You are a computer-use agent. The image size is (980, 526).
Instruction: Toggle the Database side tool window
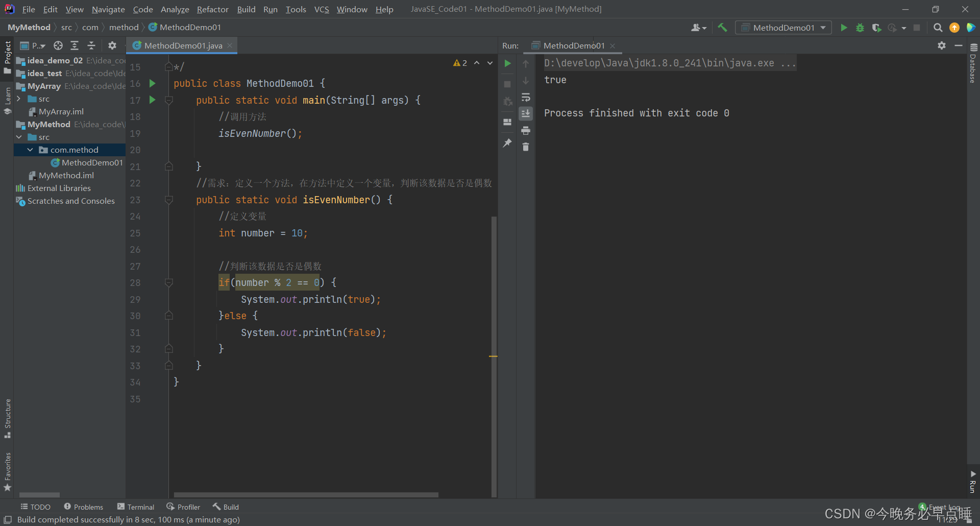(x=973, y=63)
